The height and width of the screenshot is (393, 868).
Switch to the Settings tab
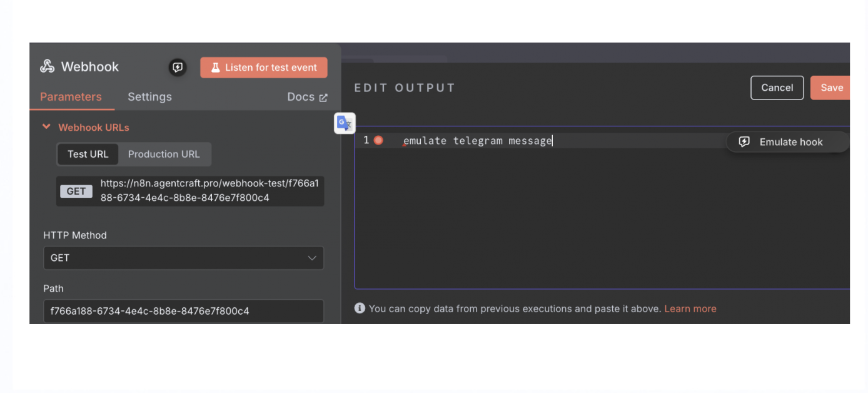(149, 97)
